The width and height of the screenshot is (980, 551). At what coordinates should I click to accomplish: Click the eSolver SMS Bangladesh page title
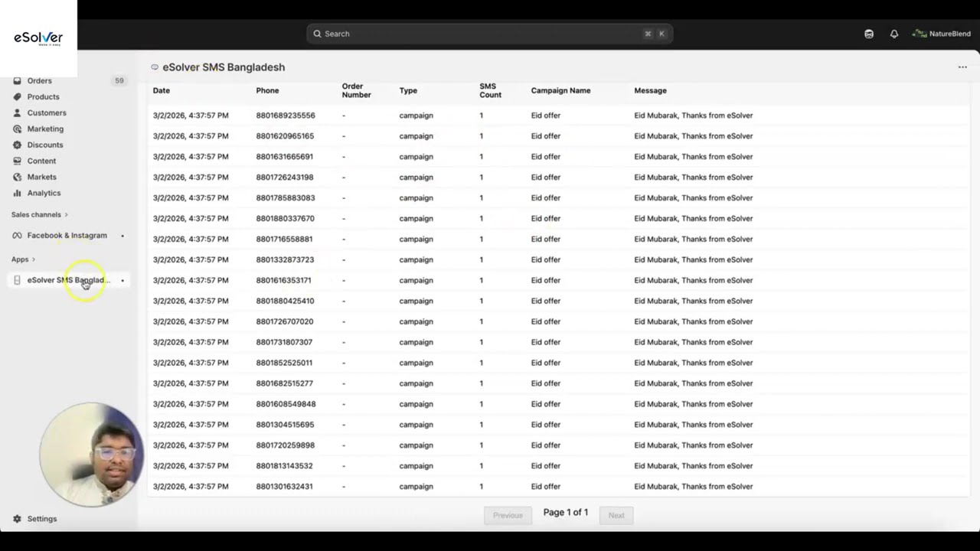[224, 67]
